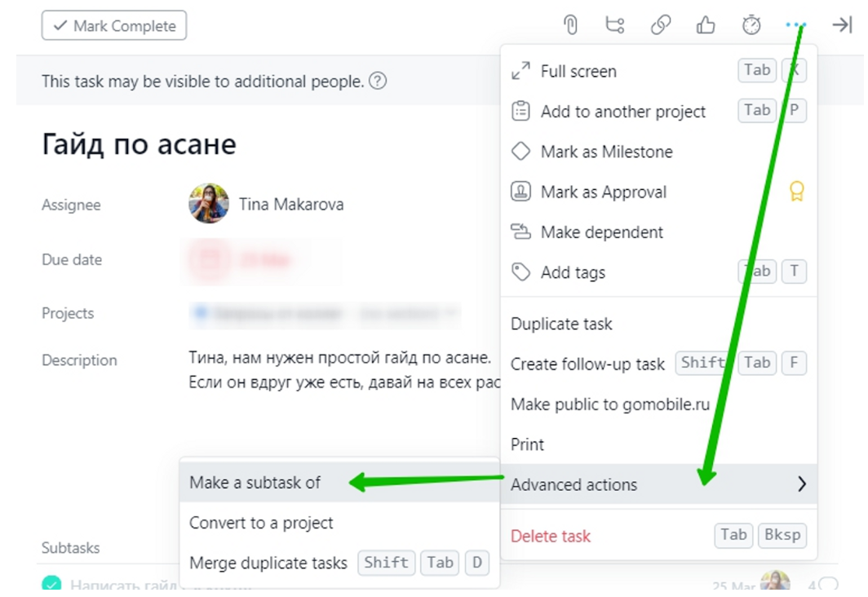Choose Make a subtask of
This screenshot has height=597, width=868.
[x=255, y=483]
